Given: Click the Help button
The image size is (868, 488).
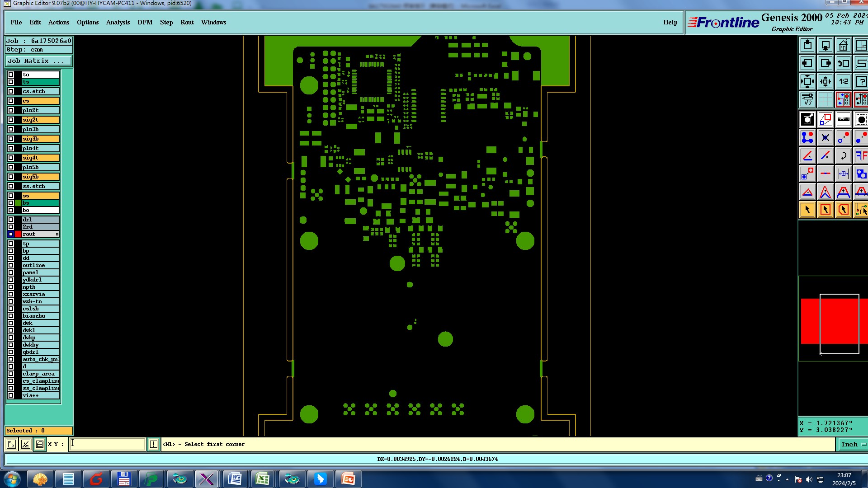Looking at the screenshot, I should coord(670,22).
